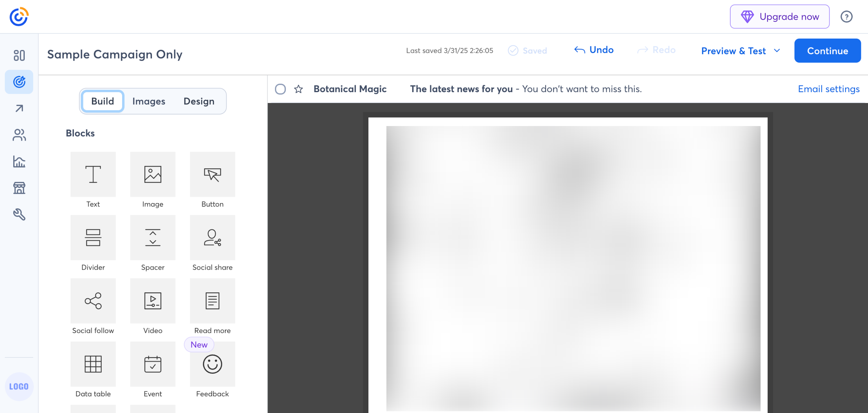Pick the Data table block
Viewport: 868px width, 413px height.
93,364
